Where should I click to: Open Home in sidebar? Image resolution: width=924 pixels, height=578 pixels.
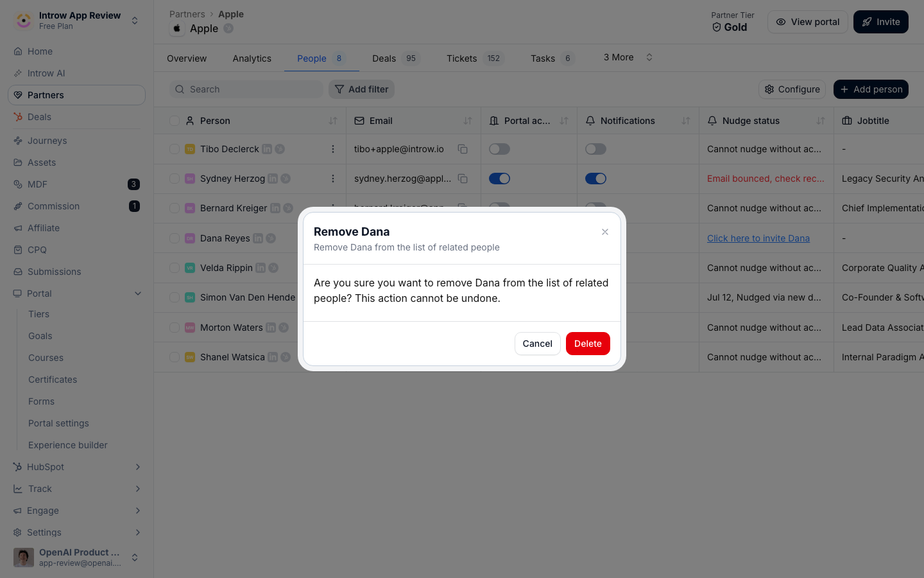pos(76,51)
